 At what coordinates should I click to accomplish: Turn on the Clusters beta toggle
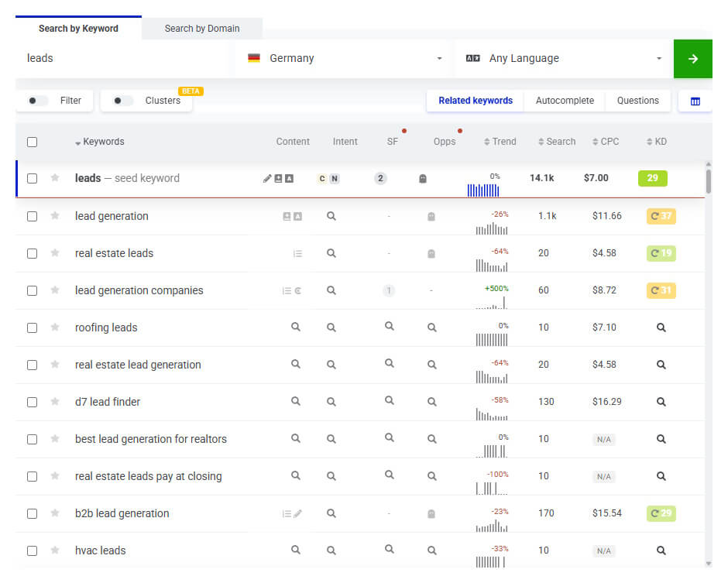121,101
